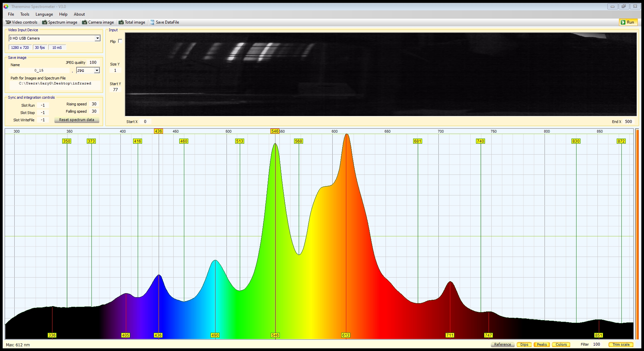Open the Video controls toolbar icon
644x351 pixels.
pyautogui.click(x=8, y=22)
